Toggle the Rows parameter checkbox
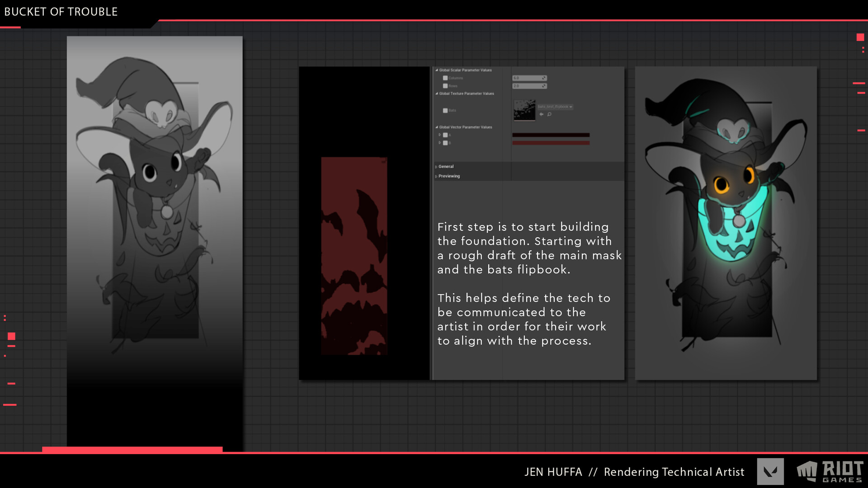The height and width of the screenshot is (488, 868). (x=445, y=86)
